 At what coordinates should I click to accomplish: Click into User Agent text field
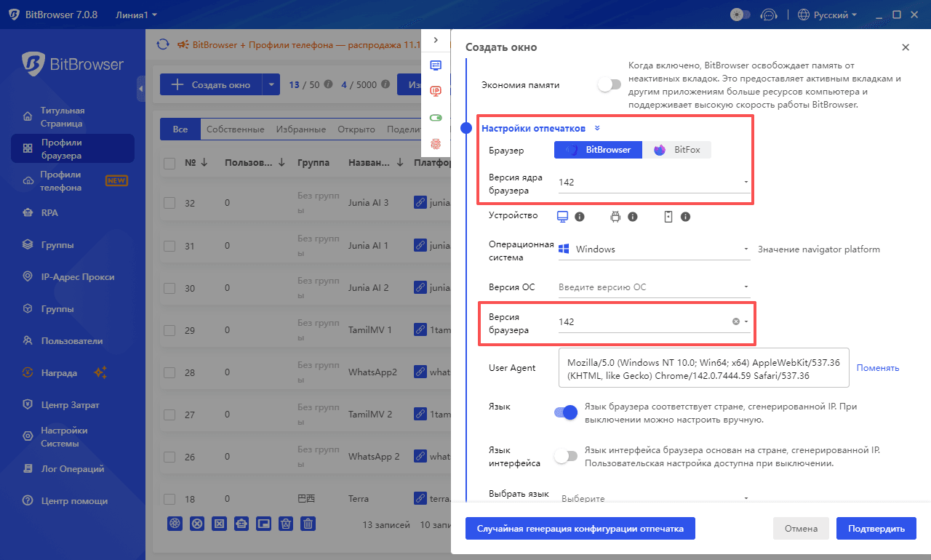coord(703,368)
